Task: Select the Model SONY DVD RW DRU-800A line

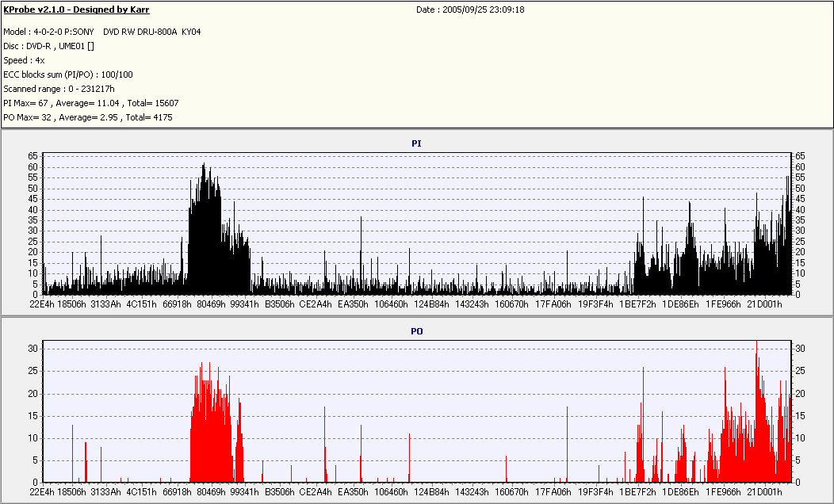Action: click(x=102, y=32)
